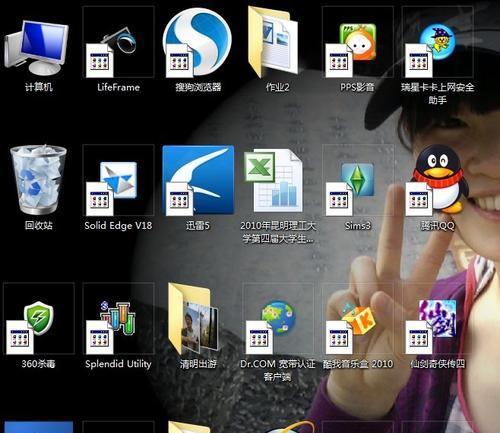The image size is (500, 433).
Task: Click the '腾讯QQ' label text
Action: tap(438, 226)
